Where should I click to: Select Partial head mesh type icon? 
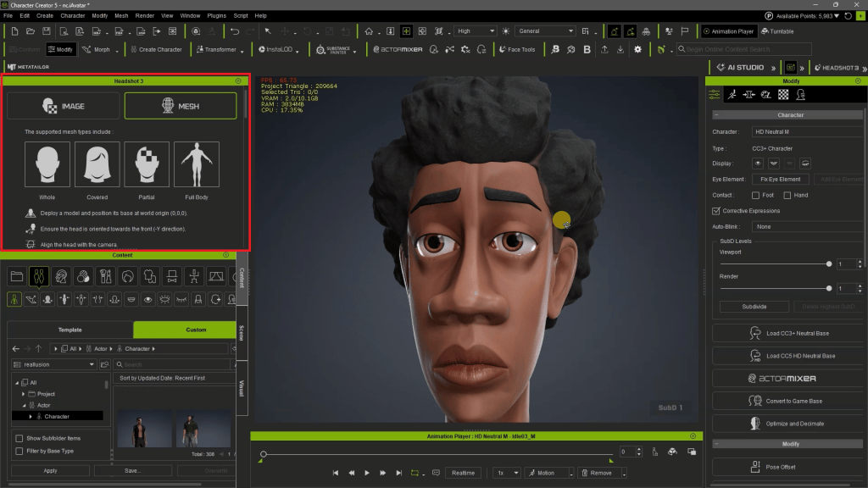point(147,164)
